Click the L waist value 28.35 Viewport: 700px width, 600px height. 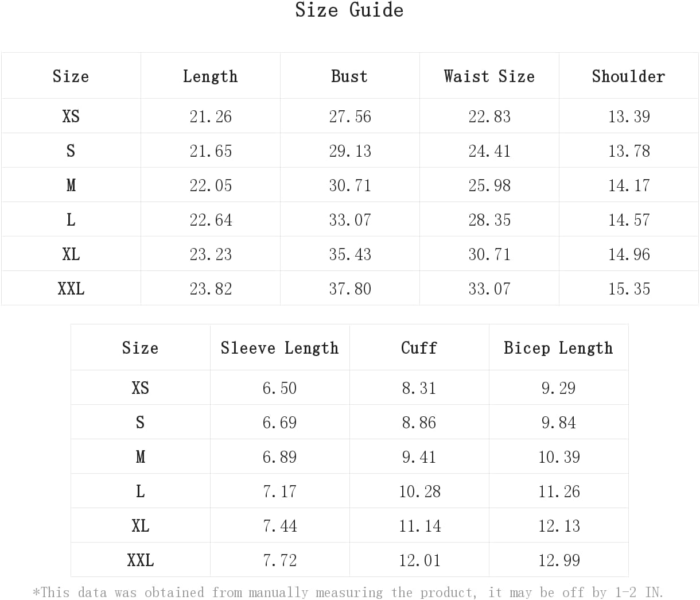pyautogui.click(x=489, y=219)
